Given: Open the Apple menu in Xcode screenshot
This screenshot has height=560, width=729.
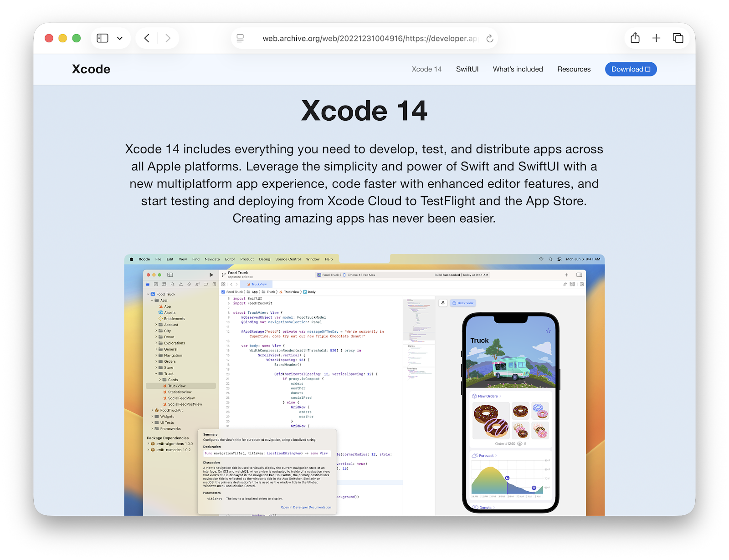Looking at the screenshot, I should (x=132, y=259).
